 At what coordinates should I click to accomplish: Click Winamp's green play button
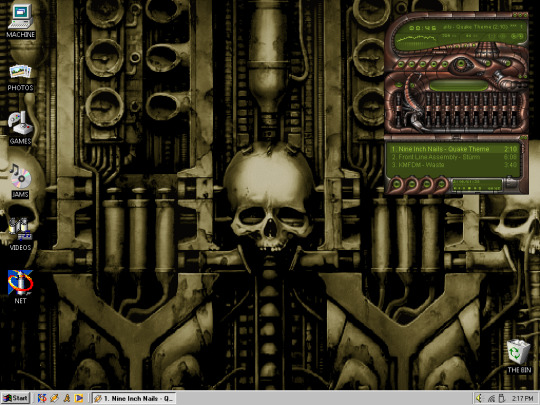(x=412, y=64)
